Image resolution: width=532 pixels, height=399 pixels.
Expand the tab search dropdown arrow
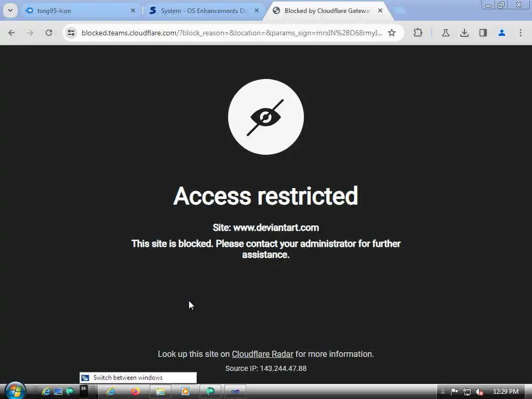tap(10, 10)
